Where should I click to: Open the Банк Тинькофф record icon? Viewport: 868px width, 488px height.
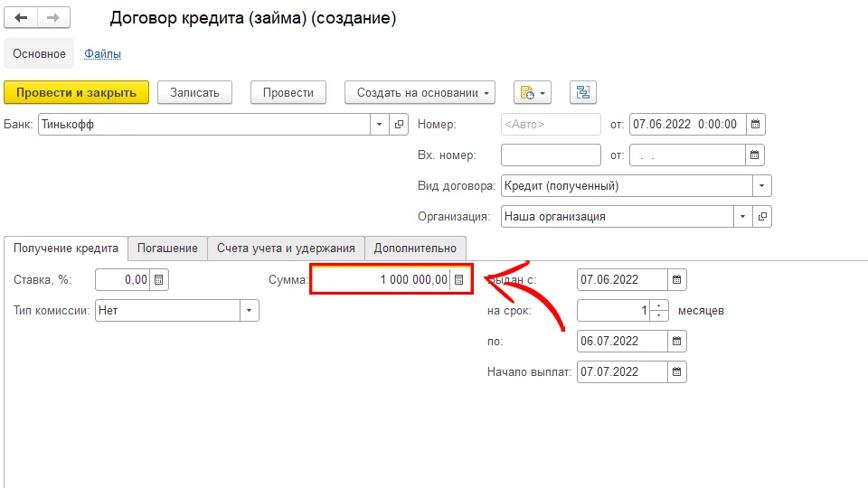point(399,125)
